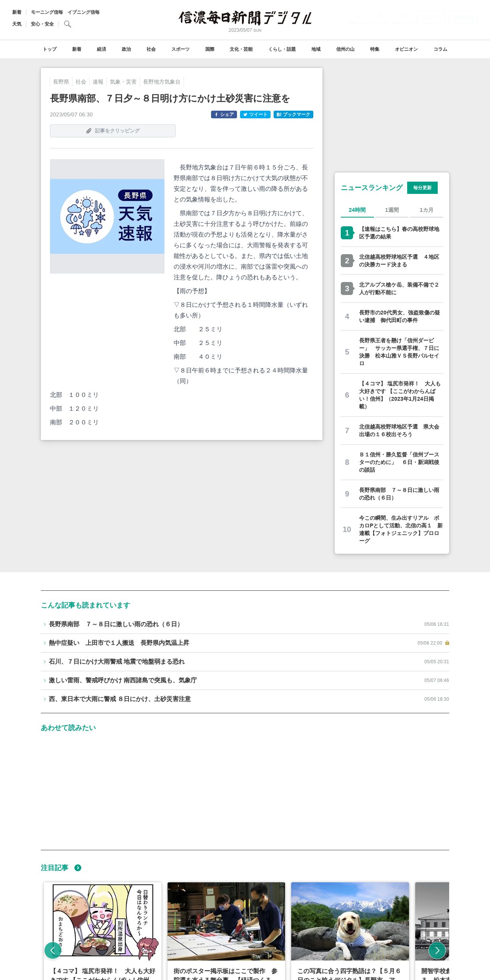Open ranking item 4 強盗致傷 arrest story
490x980 pixels.
392,316
